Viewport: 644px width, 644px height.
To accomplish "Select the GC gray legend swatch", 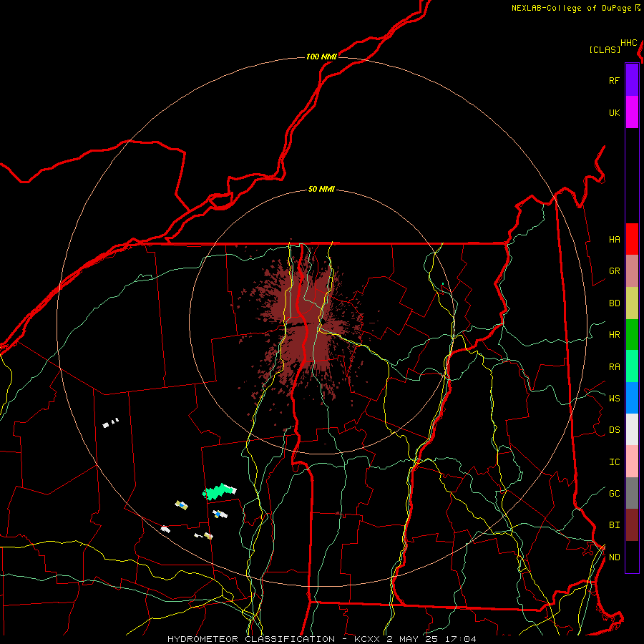I will (632, 493).
